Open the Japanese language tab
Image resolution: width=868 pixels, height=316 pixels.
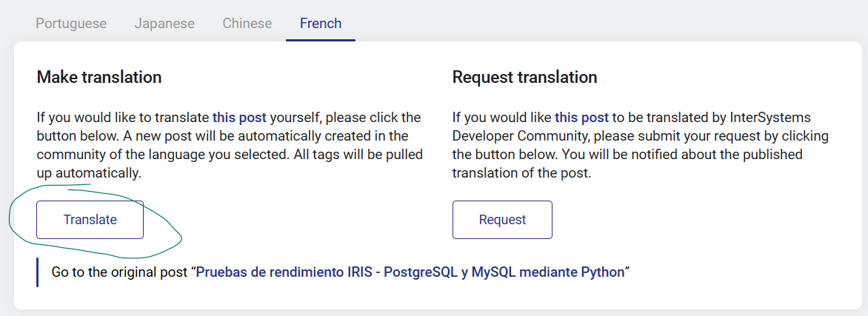pos(164,24)
